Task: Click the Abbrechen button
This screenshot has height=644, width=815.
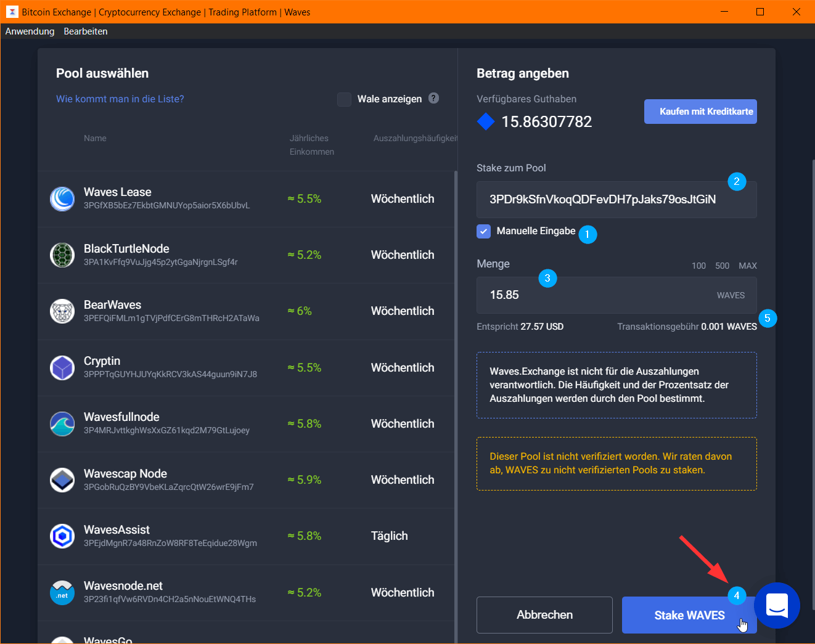Action: click(x=544, y=615)
